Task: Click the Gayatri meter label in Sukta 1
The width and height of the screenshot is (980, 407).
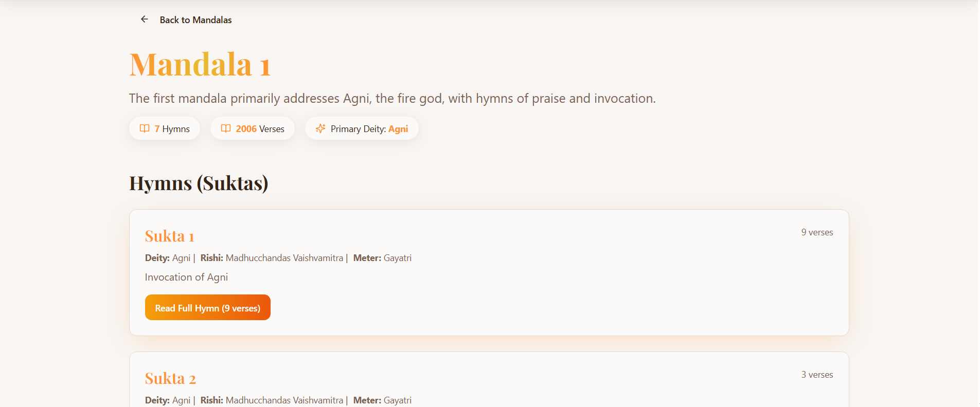Action: [397, 257]
